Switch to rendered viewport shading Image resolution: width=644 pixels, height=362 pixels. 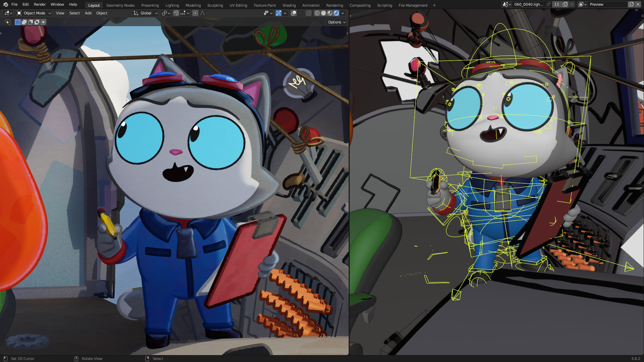point(336,13)
